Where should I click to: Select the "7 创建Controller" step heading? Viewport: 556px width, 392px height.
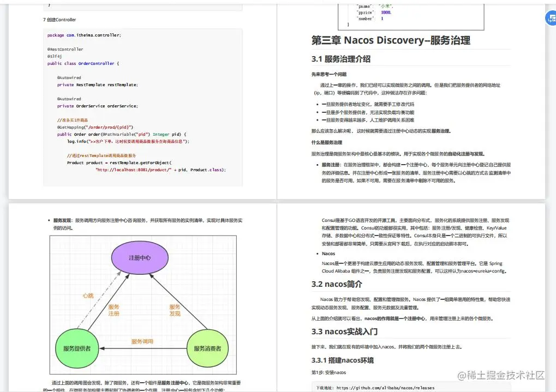click(59, 20)
